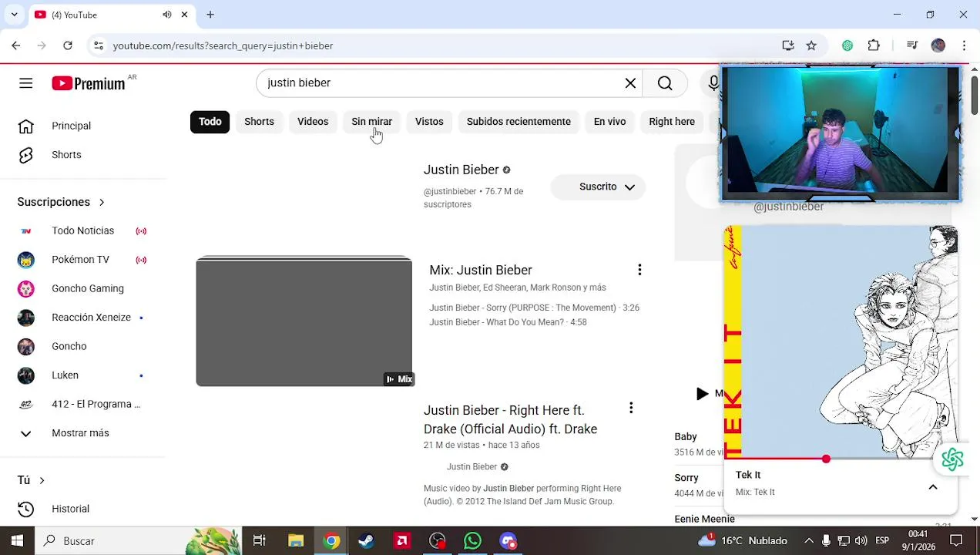Screen dimensions: 980x555
Task: Expand the miniplayer queue chevron
Action: coord(933,487)
